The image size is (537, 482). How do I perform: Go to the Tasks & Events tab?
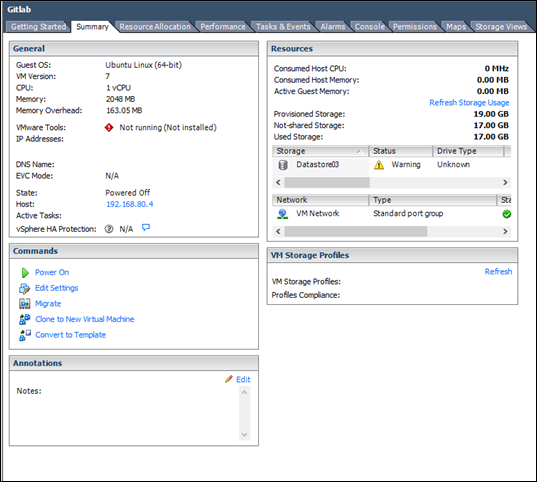point(283,27)
